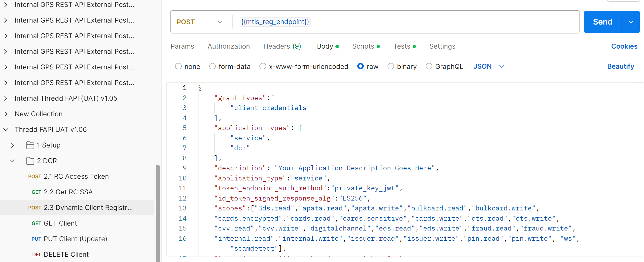The image size is (644, 262).
Task: Collapse the 2 DCR folder chevron
Action: (x=12, y=161)
